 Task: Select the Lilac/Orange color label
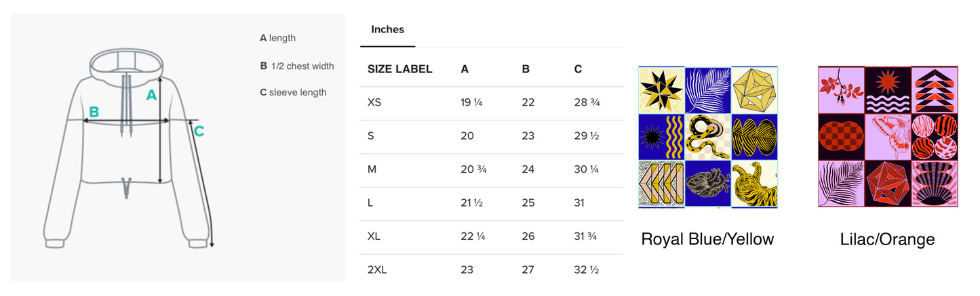(x=887, y=239)
